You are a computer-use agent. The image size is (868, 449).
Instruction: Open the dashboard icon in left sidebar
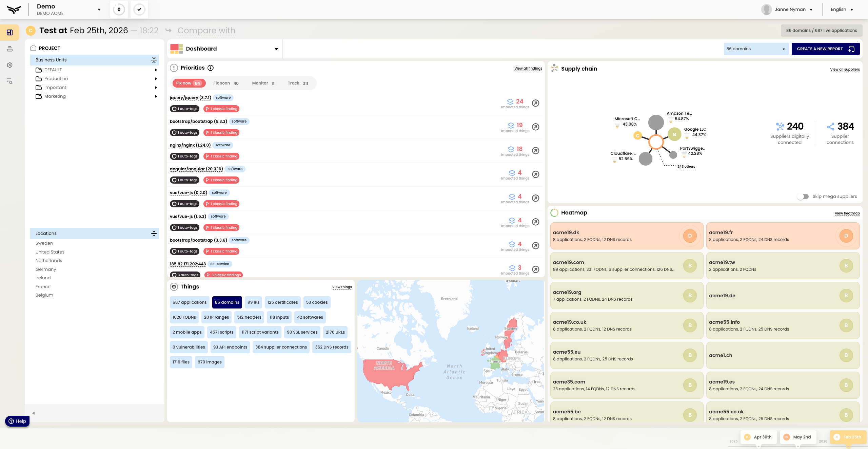tap(10, 33)
